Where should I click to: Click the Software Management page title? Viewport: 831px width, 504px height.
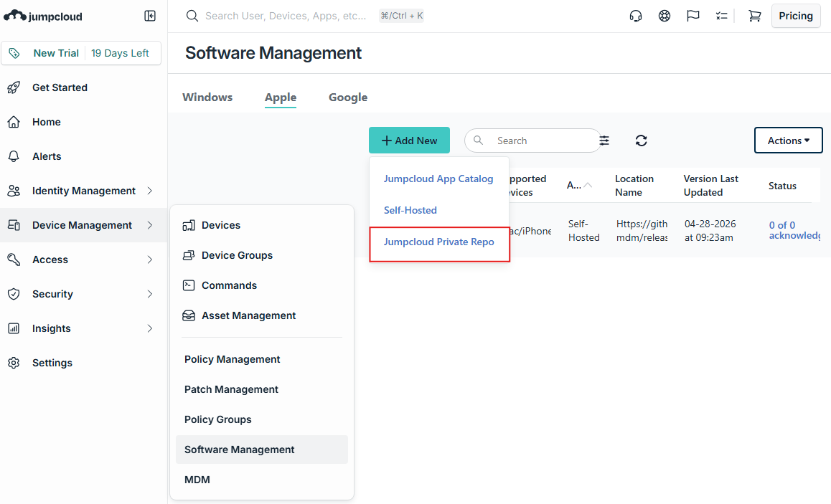pos(273,53)
